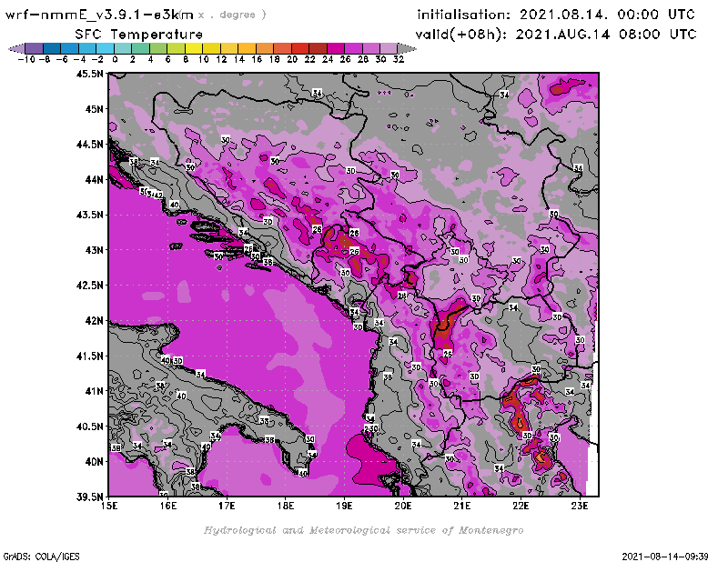The image size is (728, 562).
Task: Click the dark blue swatch between -8 and -6
Action: pyautogui.click(x=52, y=48)
